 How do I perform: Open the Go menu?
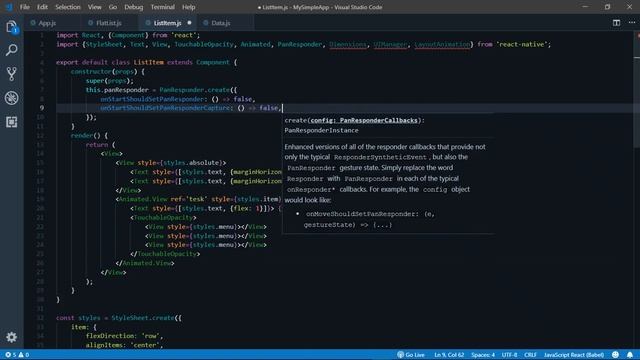pyautogui.click(x=113, y=7)
